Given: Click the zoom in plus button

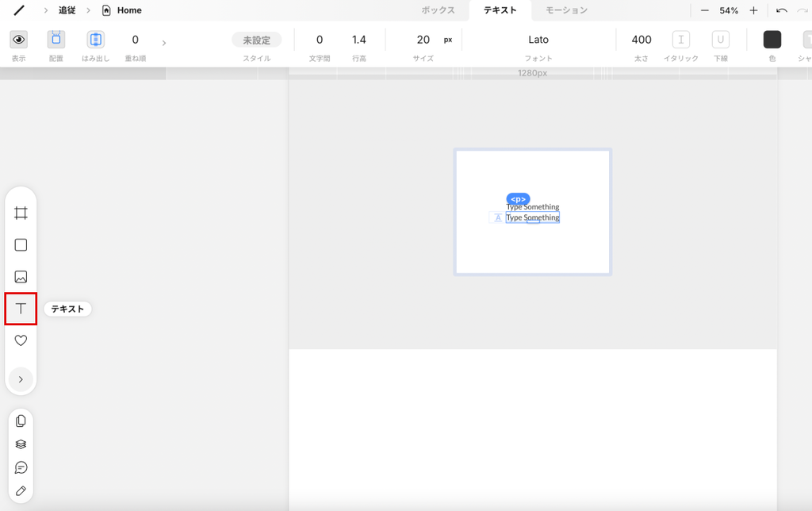Looking at the screenshot, I should pyautogui.click(x=753, y=10).
